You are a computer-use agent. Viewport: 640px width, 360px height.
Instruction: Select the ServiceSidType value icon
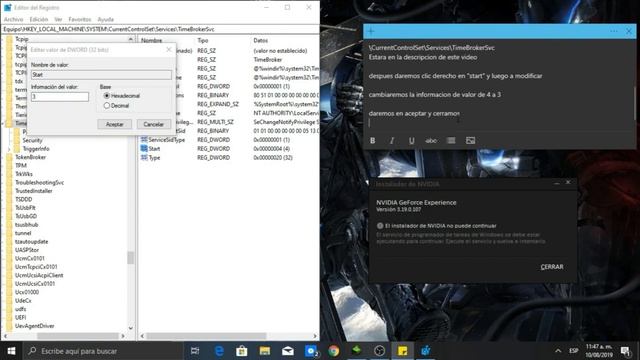(x=144, y=140)
